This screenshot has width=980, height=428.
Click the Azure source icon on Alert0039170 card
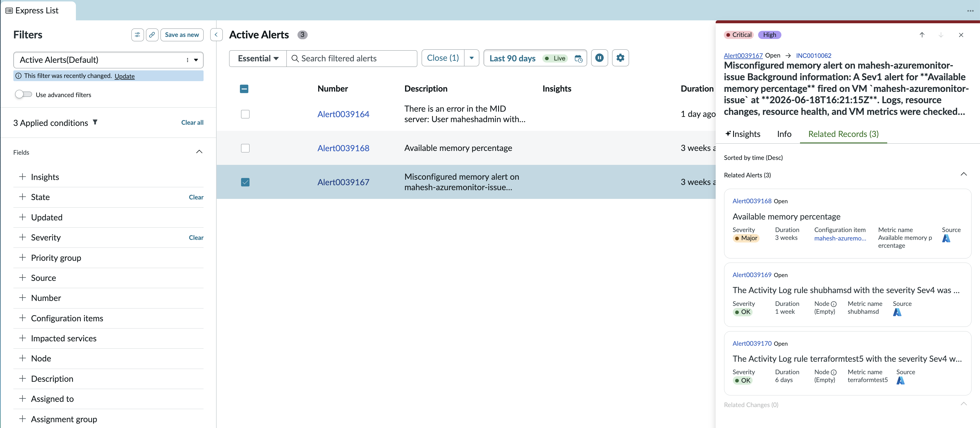pyautogui.click(x=901, y=380)
